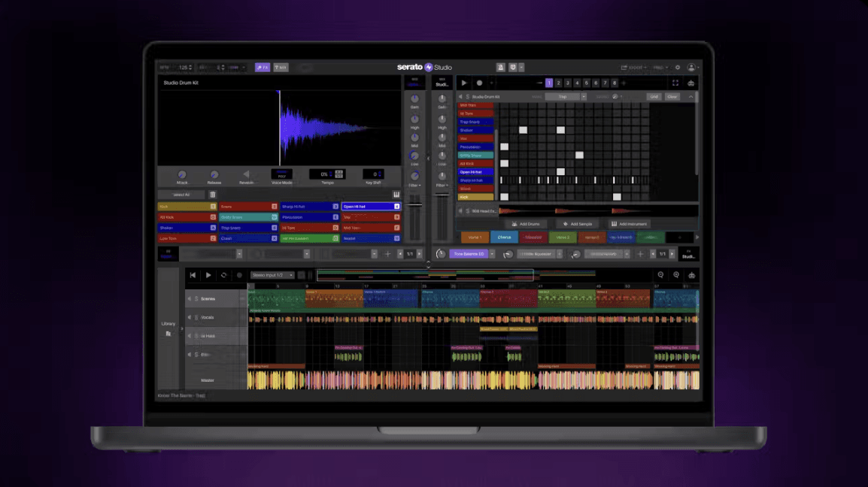Expand the Library panel arrow
868x487 pixels.
coord(181,328)
